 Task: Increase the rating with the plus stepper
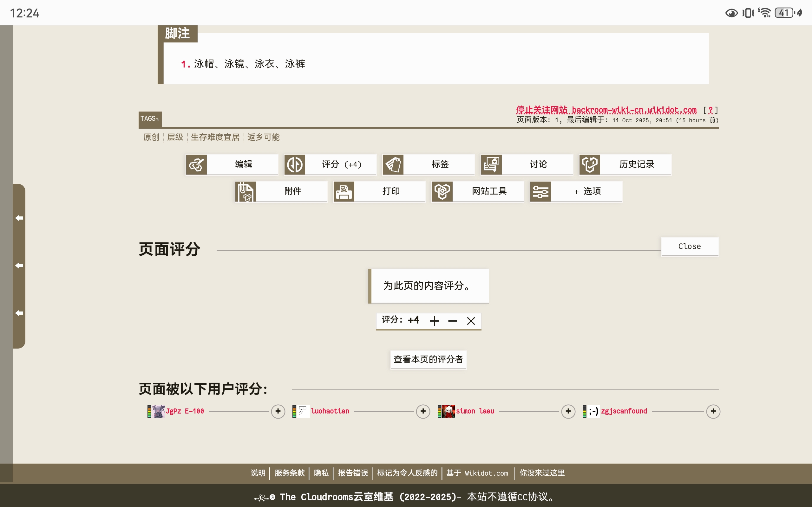tap(435, 321)
